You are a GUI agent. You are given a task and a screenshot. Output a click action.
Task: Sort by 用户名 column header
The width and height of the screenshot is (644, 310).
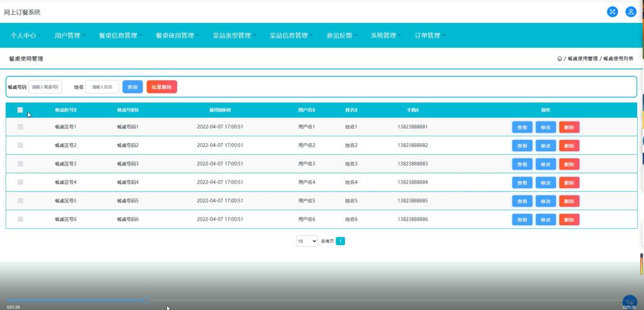click(307, 110)
